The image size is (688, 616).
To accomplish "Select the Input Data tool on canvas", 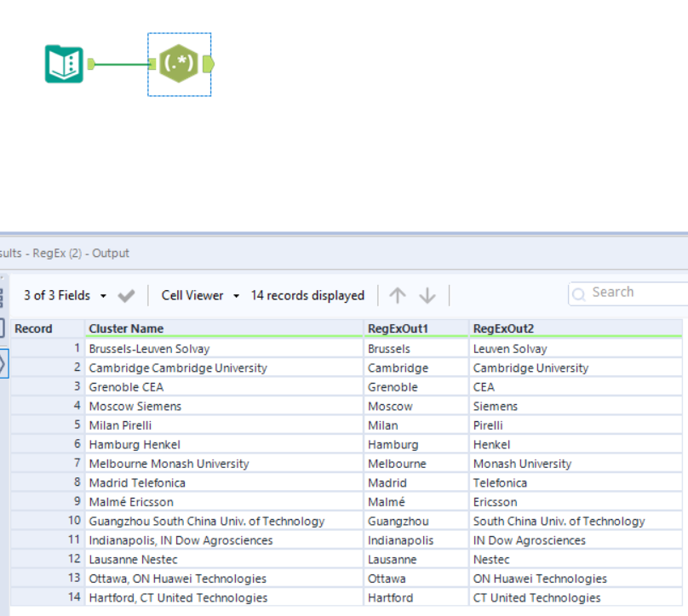I will click(x=64, y=64).
